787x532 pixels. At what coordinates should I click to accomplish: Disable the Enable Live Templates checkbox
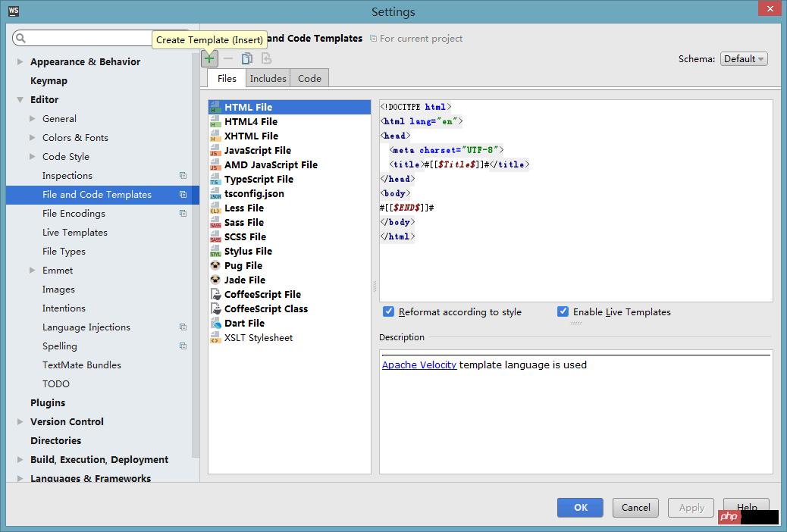563,311
